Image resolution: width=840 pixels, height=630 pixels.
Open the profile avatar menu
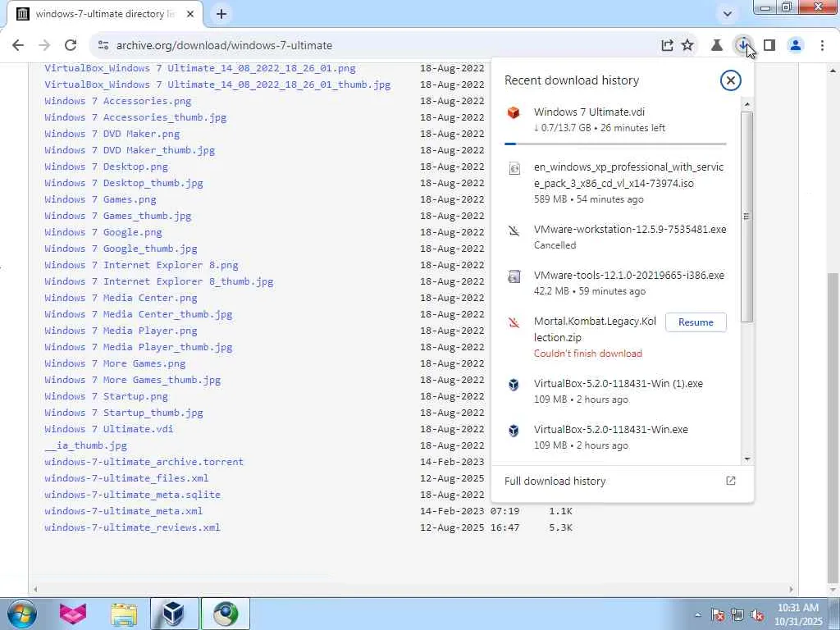[796, 46]
